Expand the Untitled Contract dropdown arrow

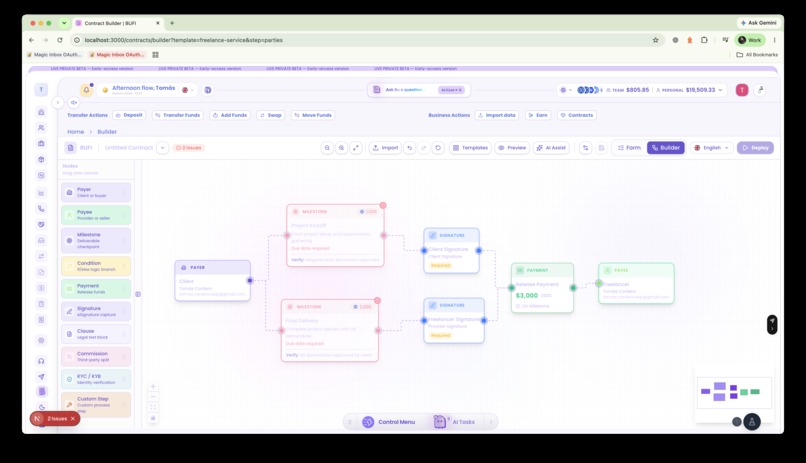162,147
